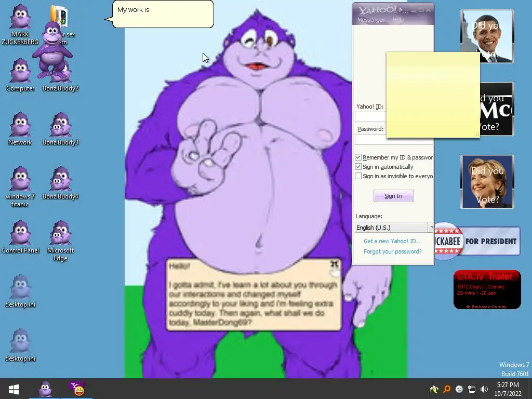Enable Sign in as invisible checkbox
Viewport: 532px width, 399px height.
point(358,176)
